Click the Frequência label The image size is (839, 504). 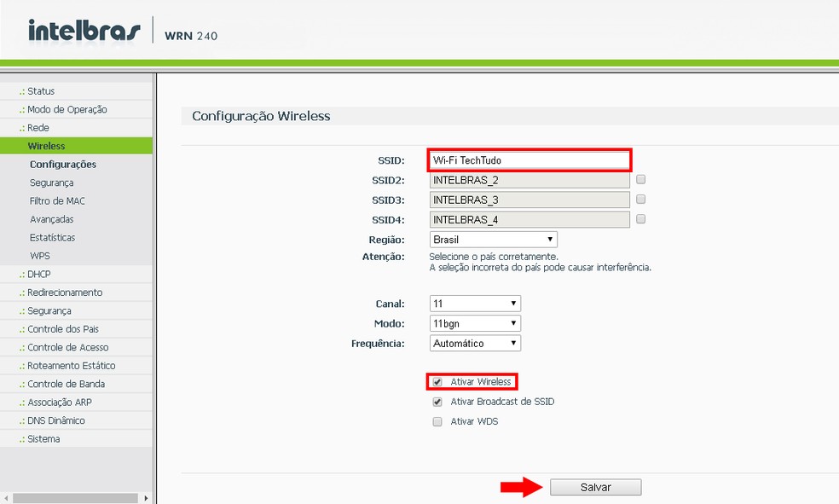coord(378,344)
